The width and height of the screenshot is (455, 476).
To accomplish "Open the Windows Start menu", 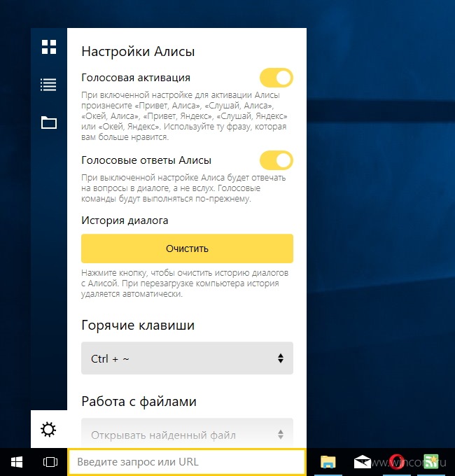I will [17, 462].
